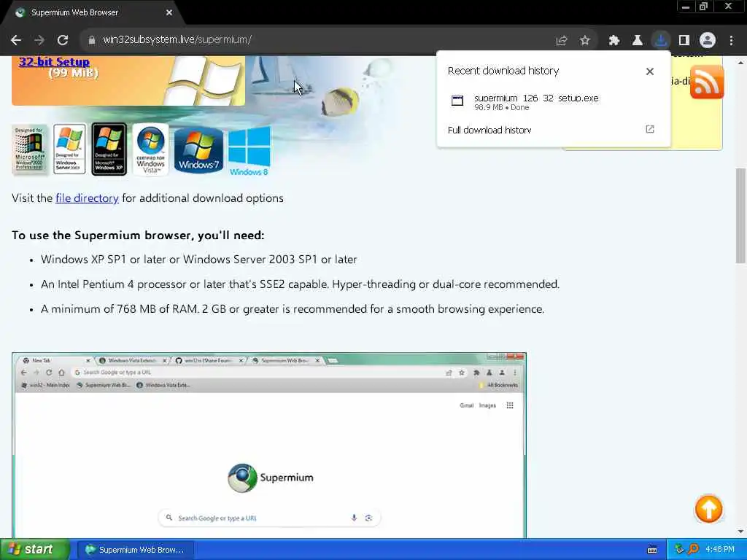Click the Windows Vista certified badge
747x560 pixels.
150,149
